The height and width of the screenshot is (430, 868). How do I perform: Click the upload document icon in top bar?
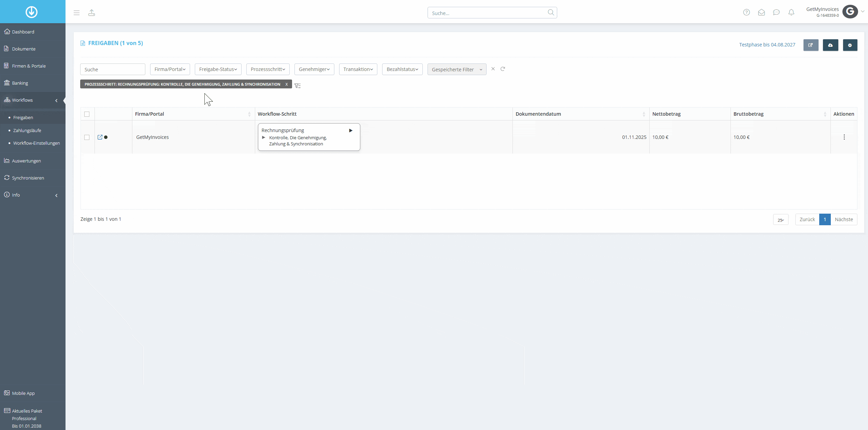pos(91,13)
